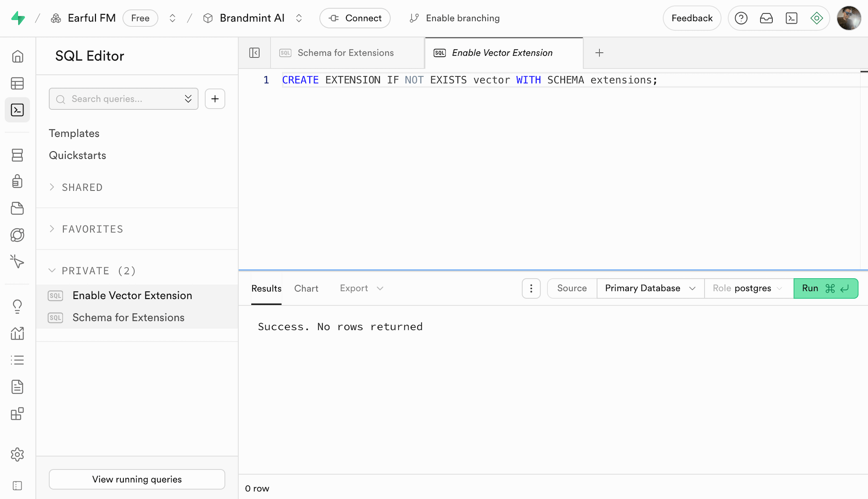This screenshot has width=868, height=499.
Task: Click the green Run button
Action: (x=825, y=288)
